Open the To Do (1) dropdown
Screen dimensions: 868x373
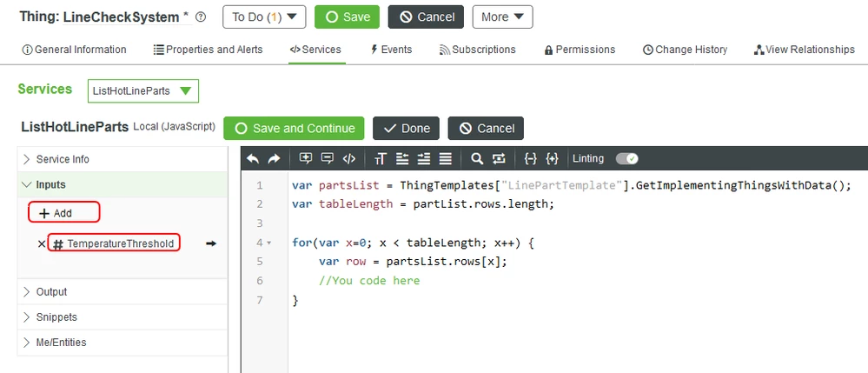pyautogui.click(x=265, y=17)
